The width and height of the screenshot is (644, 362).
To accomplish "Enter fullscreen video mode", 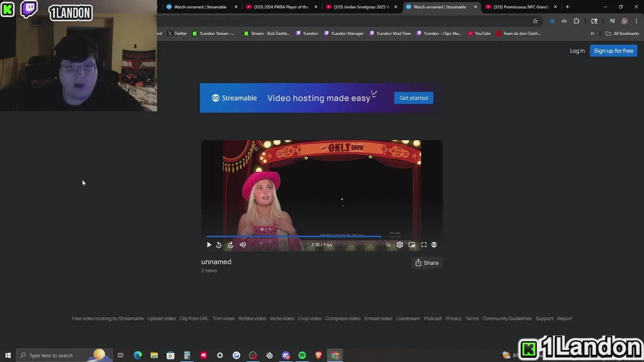I will tap(424, 245).
